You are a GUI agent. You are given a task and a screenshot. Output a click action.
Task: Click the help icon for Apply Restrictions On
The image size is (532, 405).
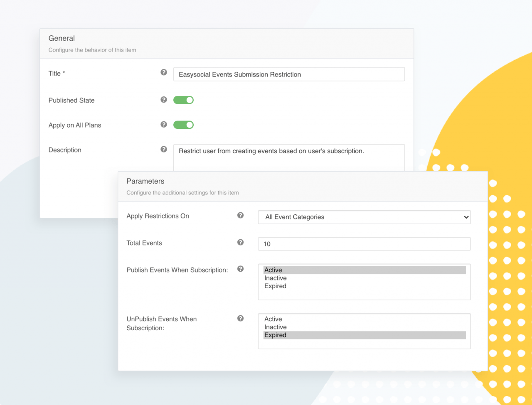click(x=240, y=215)
